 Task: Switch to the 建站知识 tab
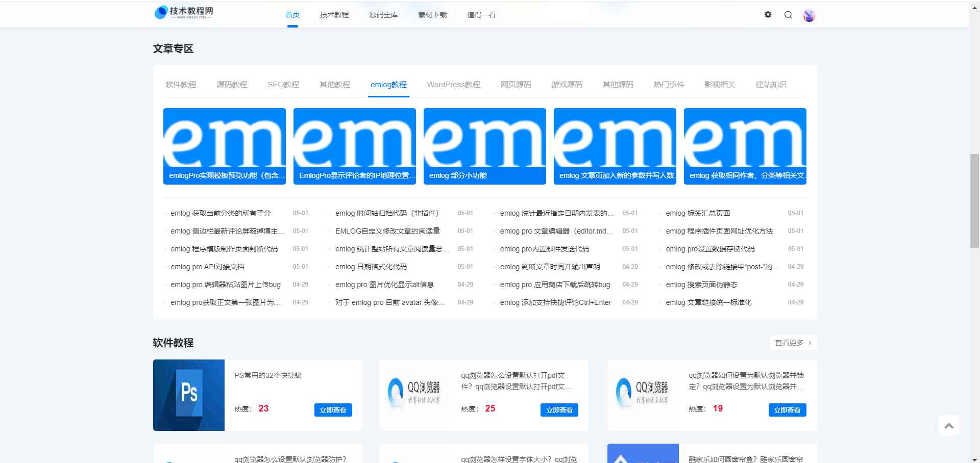[771, 85]
